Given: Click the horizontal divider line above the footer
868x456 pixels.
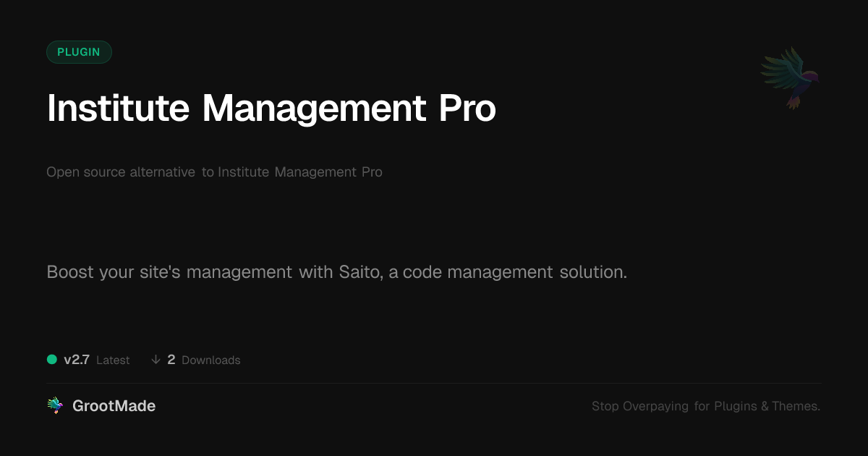Looking at the screenshot, I should point(434,383).
